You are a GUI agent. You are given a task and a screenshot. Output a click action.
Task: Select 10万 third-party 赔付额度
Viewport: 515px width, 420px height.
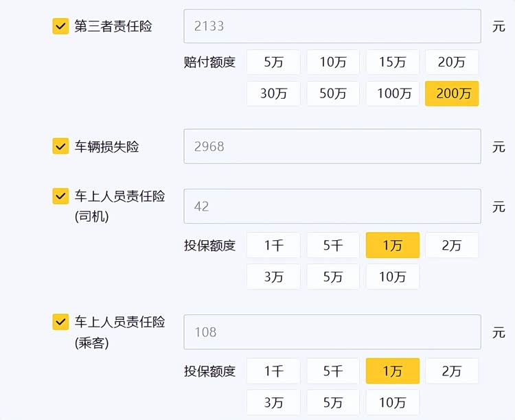(333, 62)
